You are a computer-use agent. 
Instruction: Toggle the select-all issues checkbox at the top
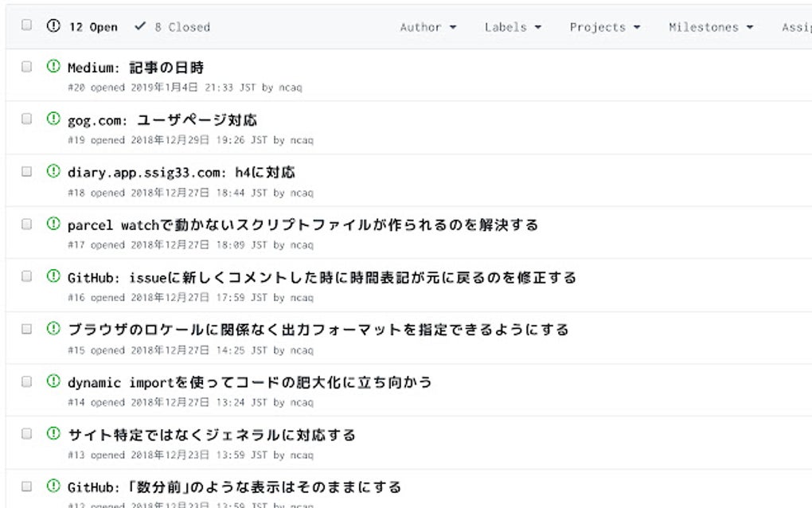(26, 25)
